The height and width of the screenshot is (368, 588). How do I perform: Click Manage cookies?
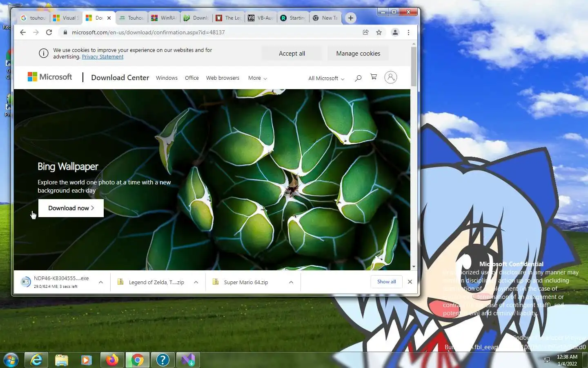[x=358, y=54]
